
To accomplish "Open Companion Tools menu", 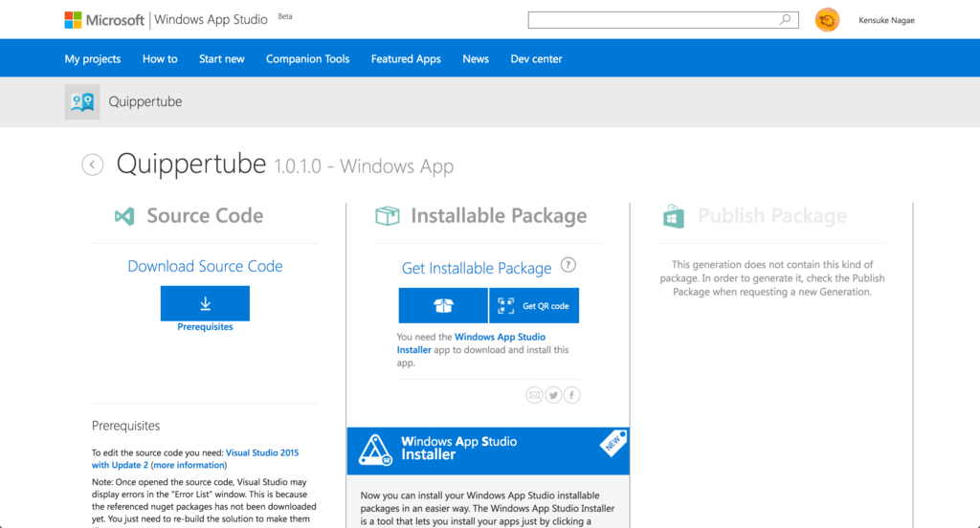I will click(x=307, y=58).
